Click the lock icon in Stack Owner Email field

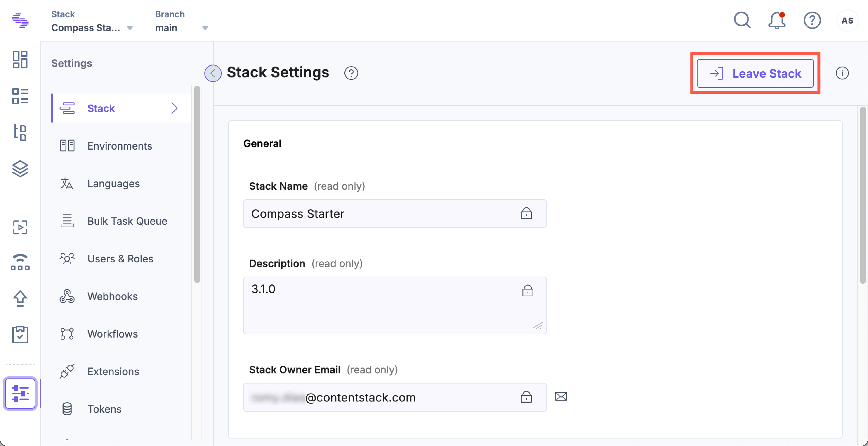tap(526, 397)
